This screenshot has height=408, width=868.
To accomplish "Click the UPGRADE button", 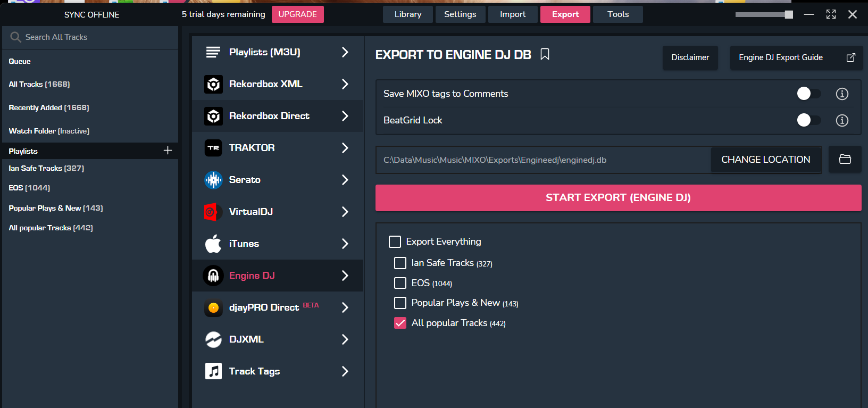I will 298,14.
